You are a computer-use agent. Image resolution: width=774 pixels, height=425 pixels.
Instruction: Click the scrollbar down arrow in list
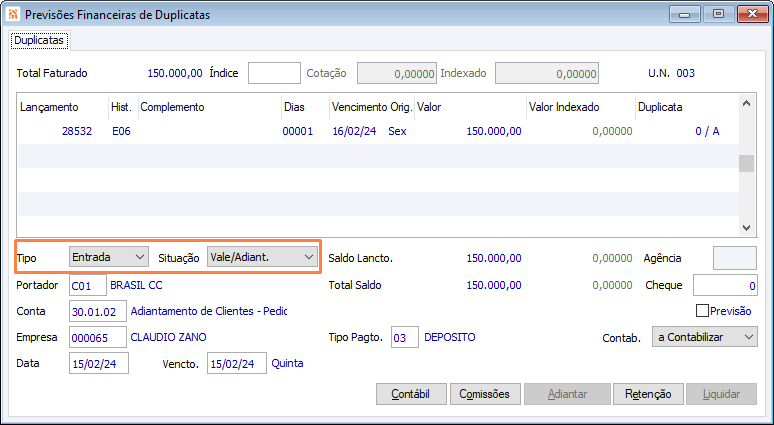click(746, 228)
